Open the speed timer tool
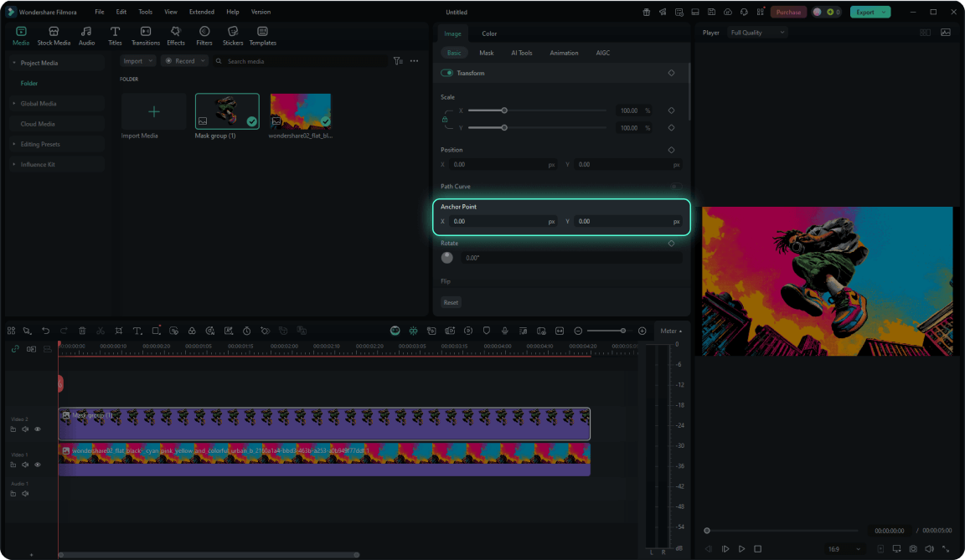The height and width of the screenshot is (560, 965). pos(246,331)
